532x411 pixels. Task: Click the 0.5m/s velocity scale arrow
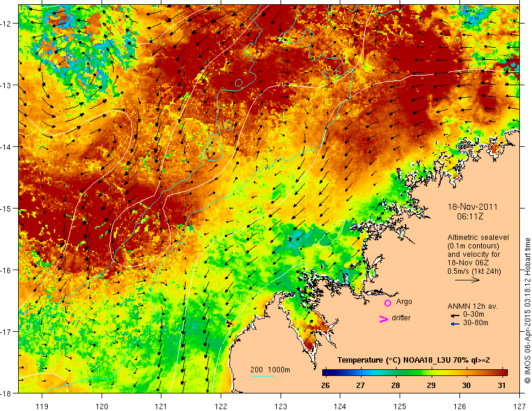467,280
